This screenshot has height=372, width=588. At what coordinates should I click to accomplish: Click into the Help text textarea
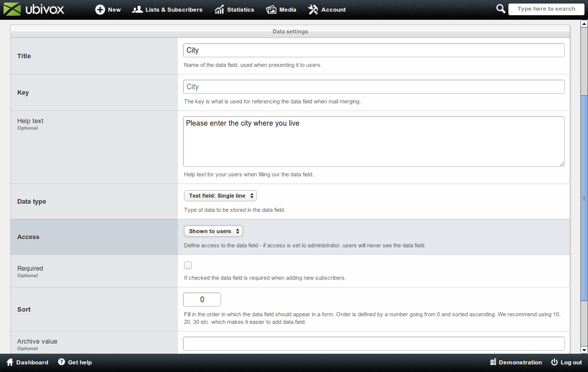[374, 141]
